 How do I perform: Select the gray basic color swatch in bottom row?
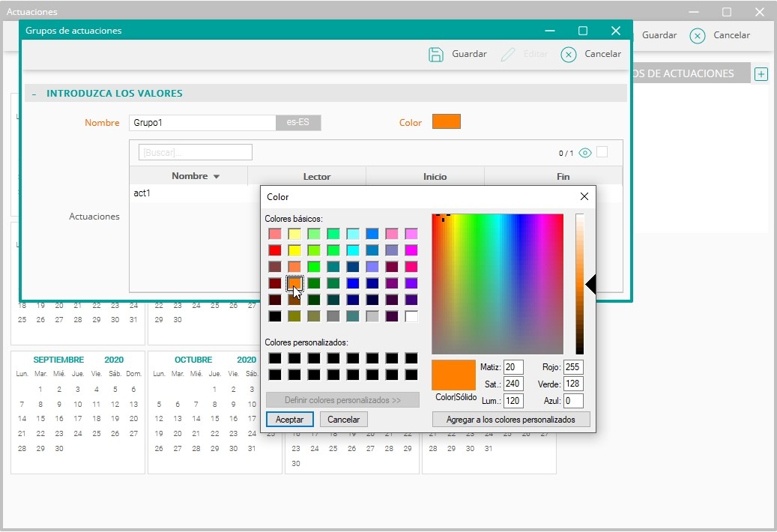point(333,316)
